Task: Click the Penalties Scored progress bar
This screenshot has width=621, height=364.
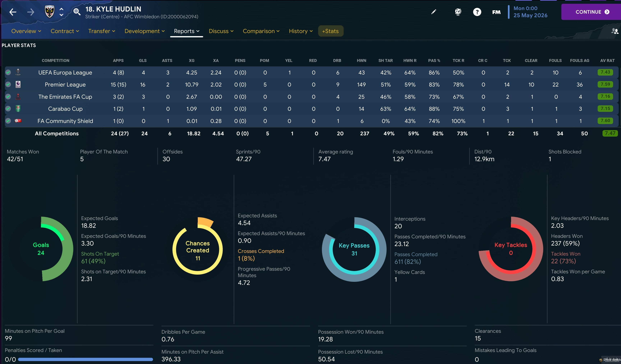Action: coord(85,359)
